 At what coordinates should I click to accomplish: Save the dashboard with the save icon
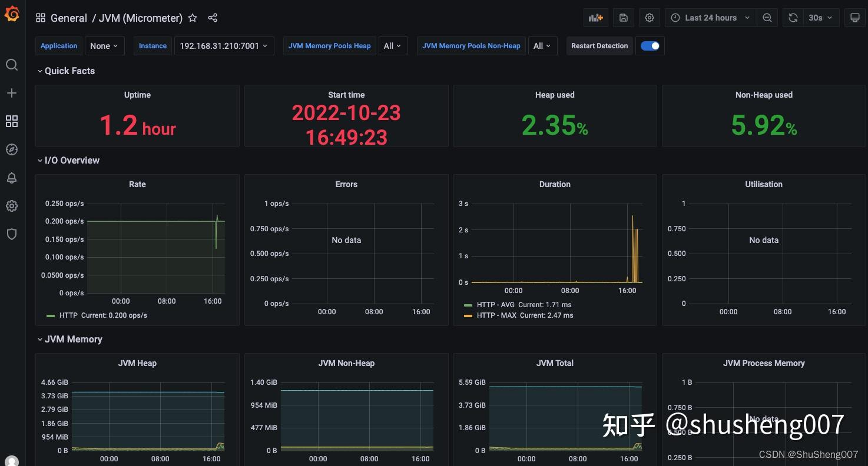pos(623,18)
